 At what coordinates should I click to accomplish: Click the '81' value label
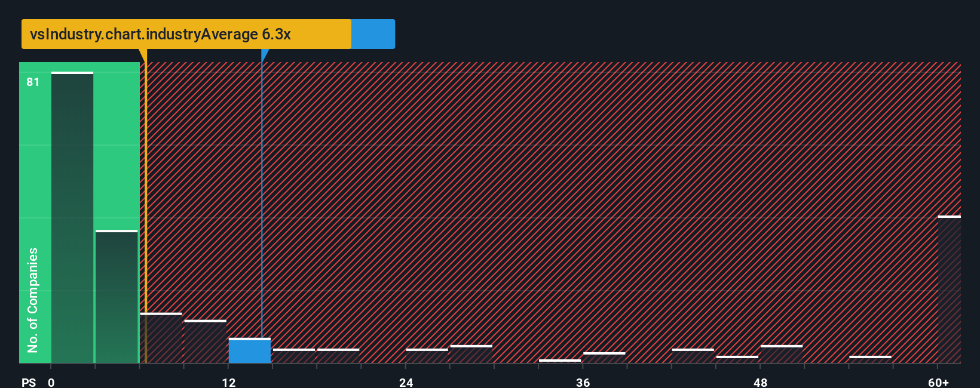point(33,82)
